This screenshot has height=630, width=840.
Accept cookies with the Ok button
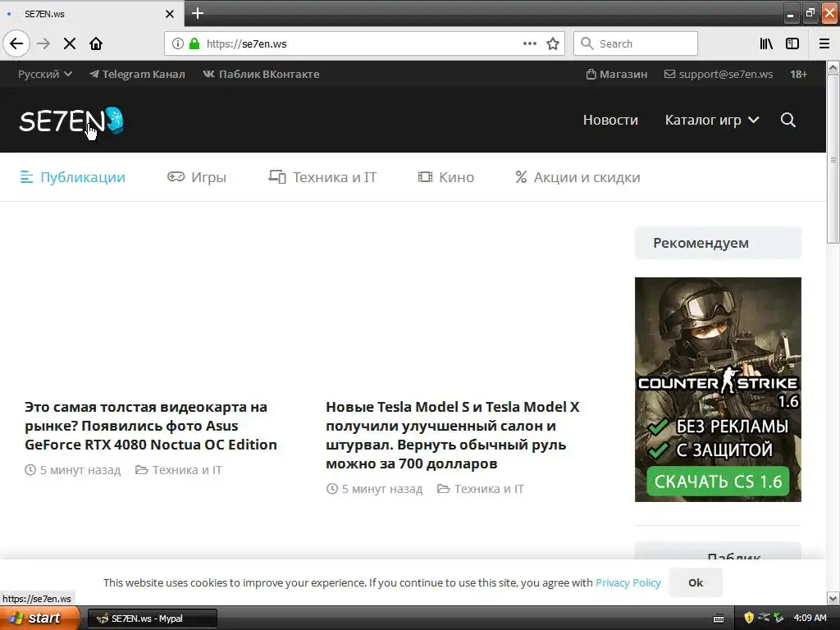[696, 582]
